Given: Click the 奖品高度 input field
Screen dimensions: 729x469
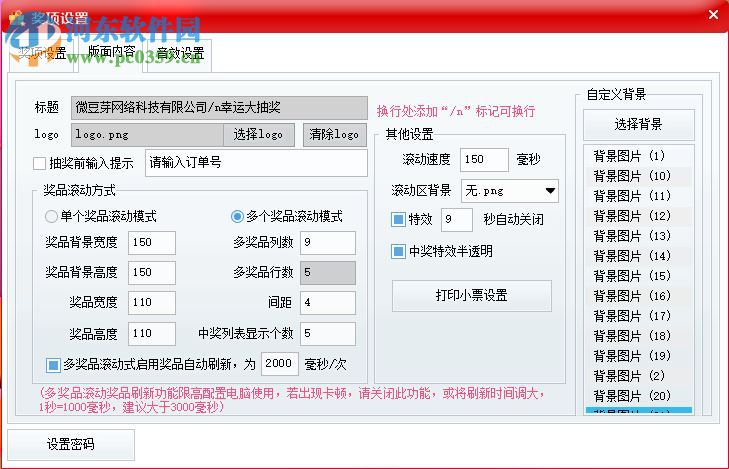Looking at the screenshot, I should click(152, 334).
